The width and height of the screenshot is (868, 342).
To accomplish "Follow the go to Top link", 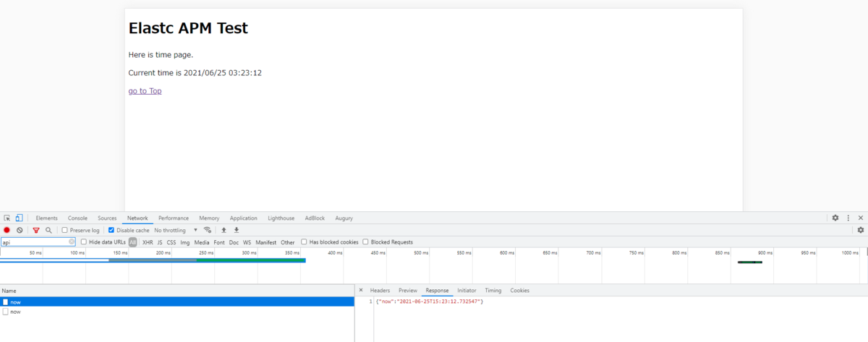I will point(145,91).
